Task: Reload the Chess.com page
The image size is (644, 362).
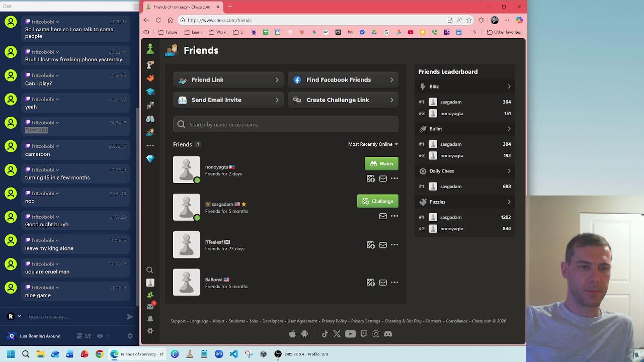Action: tap(158, 20)
